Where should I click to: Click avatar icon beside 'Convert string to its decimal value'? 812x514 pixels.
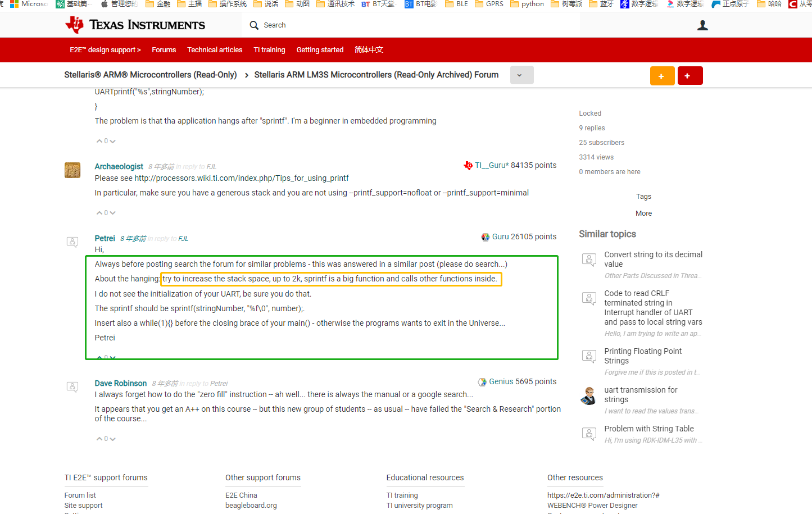(x=589, y=259)
